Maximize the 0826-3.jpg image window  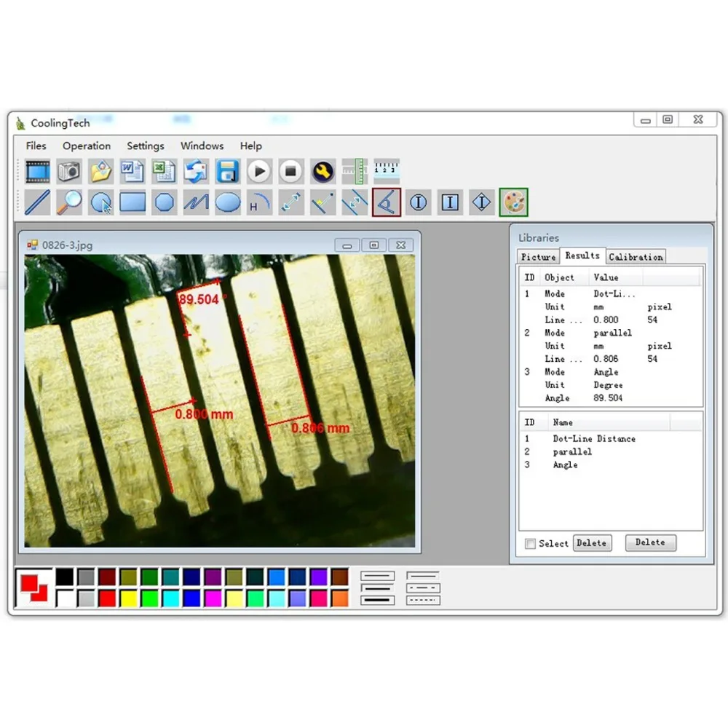tap(373, 245)
